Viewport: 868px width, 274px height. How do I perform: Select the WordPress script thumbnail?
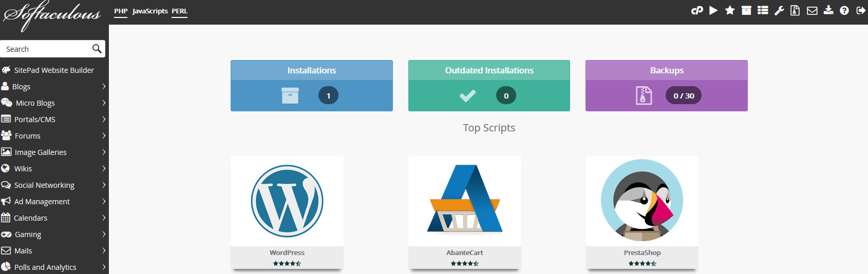[x=287, y=201]
